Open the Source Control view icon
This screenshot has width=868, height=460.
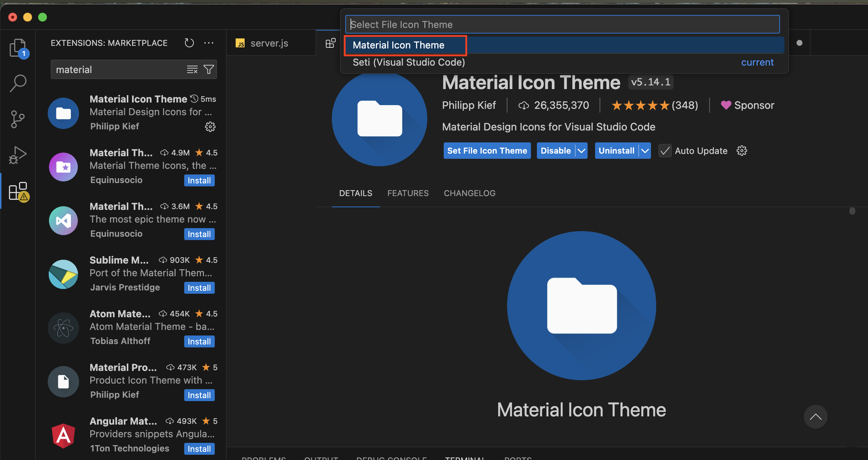tap(18, 119)
